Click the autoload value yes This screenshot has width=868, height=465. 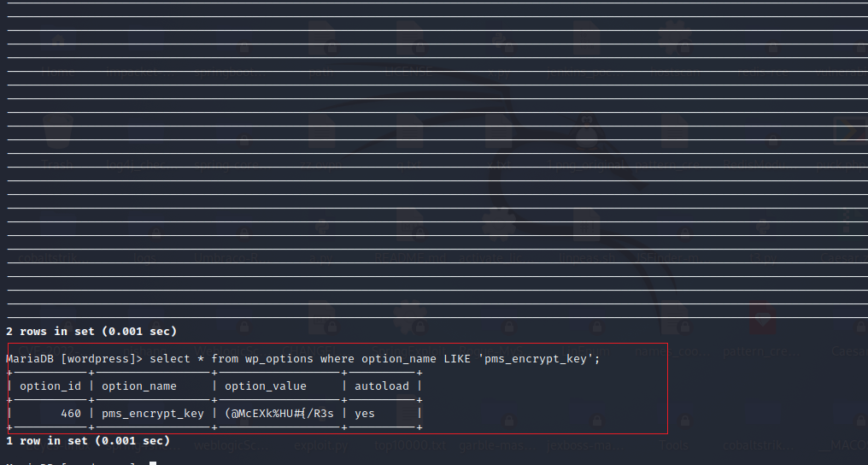tap(365, 414)
